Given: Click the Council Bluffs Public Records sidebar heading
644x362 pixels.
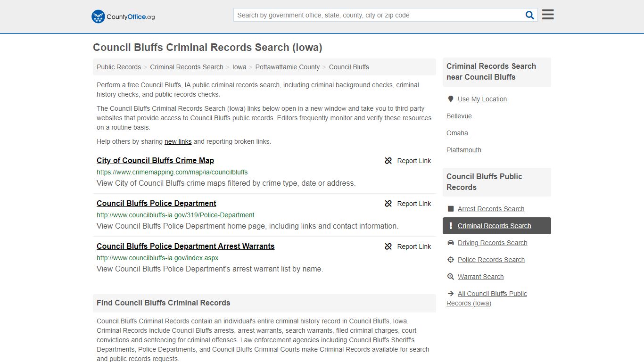Looking at the screenshot, I should coord(484,182).
